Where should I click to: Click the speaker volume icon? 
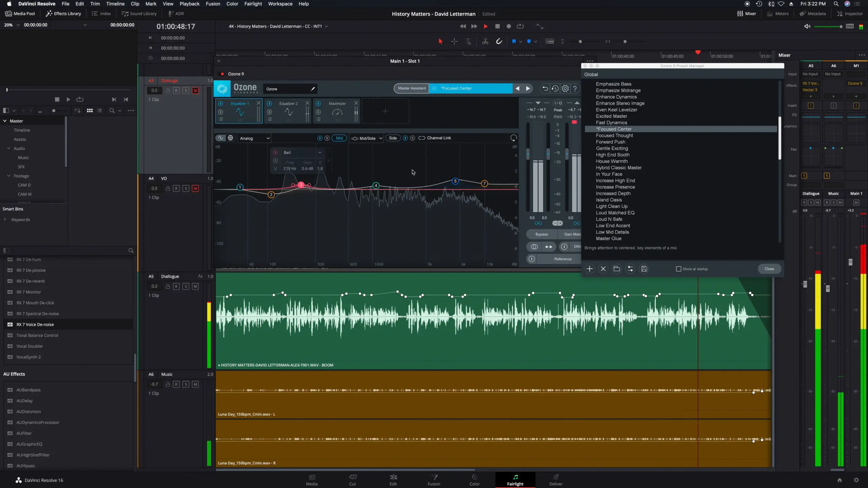tap(807, 26)
